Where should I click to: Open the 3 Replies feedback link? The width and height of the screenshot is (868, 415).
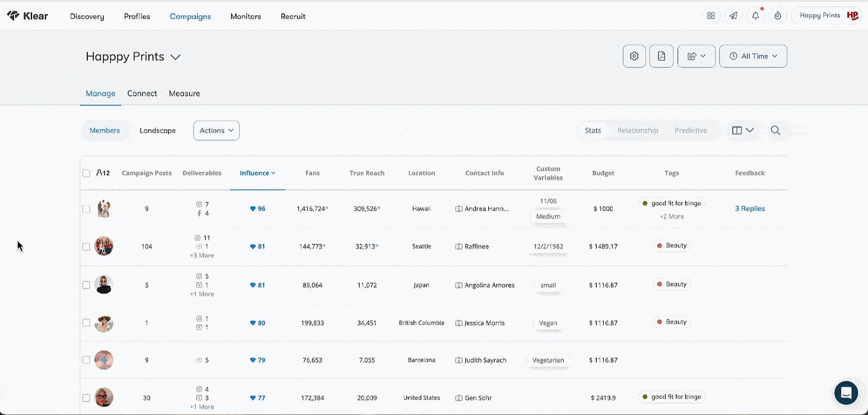(750, 208)
